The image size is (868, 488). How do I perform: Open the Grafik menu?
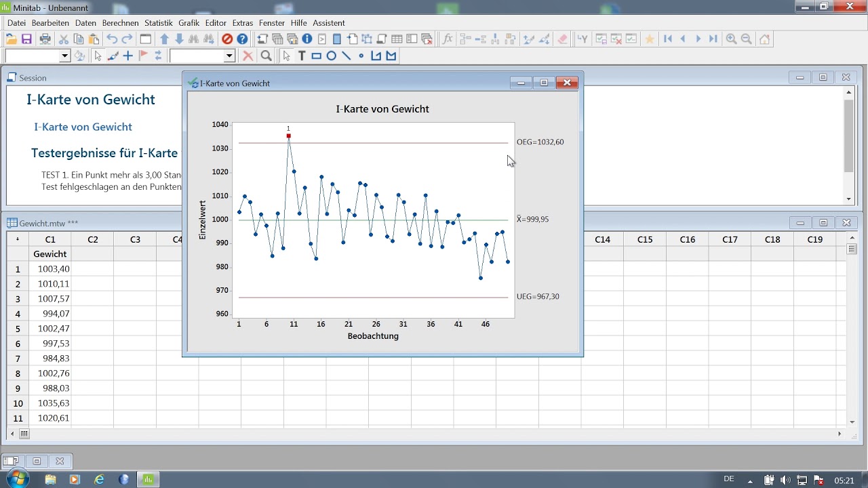click(189, 23)
